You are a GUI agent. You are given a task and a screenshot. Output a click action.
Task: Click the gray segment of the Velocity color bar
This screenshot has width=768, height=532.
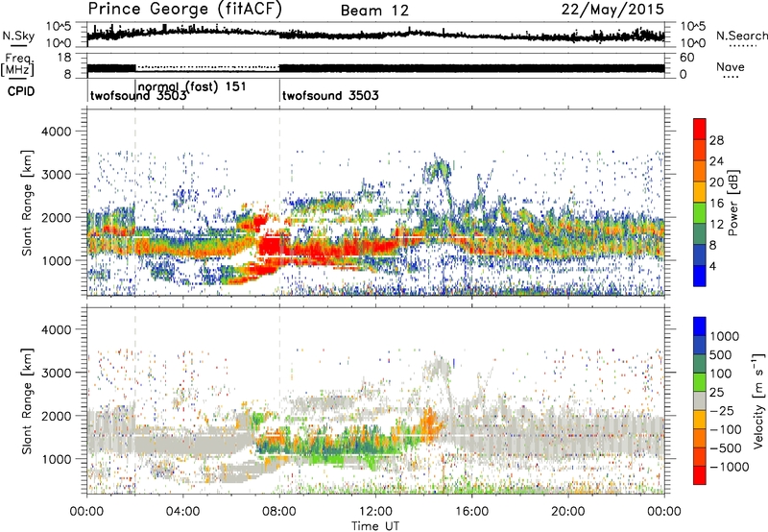(x=700, y=401)
